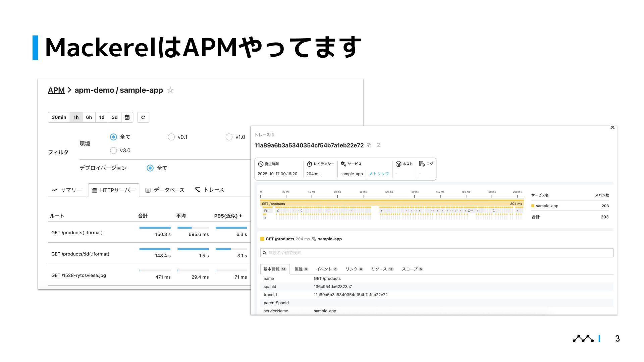The width and height of the screenshot is (644, 362).
Task: Star the apm-demo / sample-app page
Action: (x=170, y=90)
